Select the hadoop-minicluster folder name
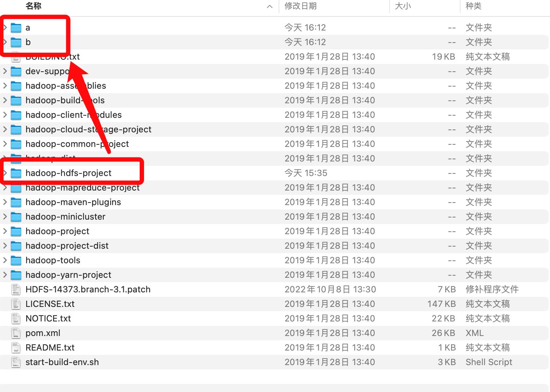The height and width of the screenshot is (392, 550). pos(65,217)
